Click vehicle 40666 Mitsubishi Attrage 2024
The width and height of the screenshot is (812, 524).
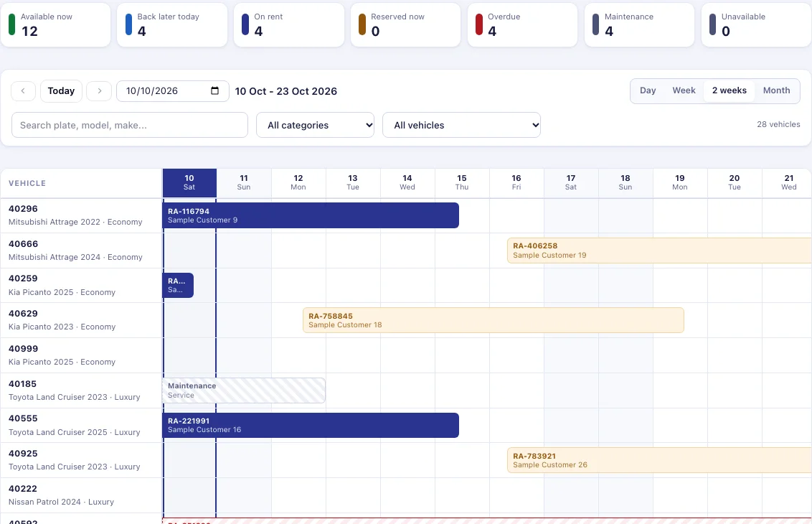[81, 251]
